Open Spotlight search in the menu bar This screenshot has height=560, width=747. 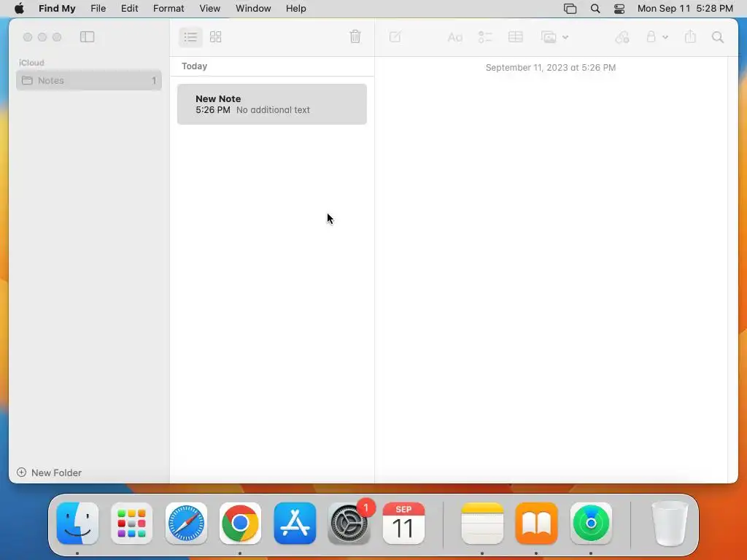click(595, 9)
